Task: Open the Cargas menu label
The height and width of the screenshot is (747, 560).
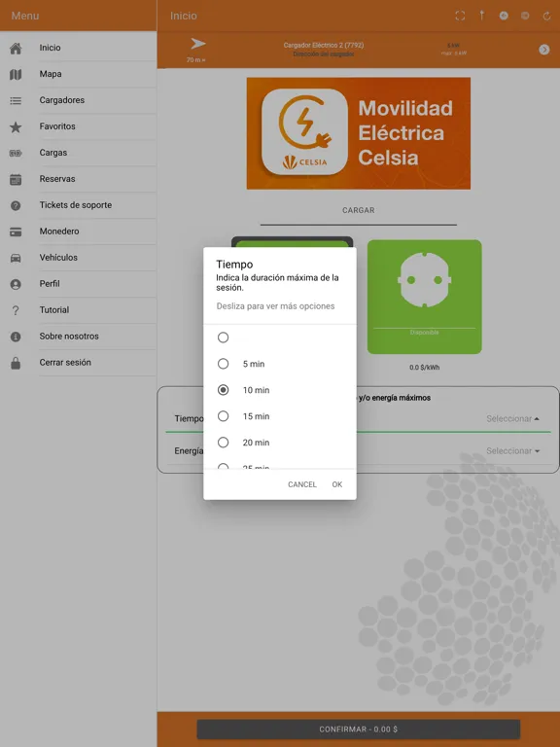Action: pos(53,153)
